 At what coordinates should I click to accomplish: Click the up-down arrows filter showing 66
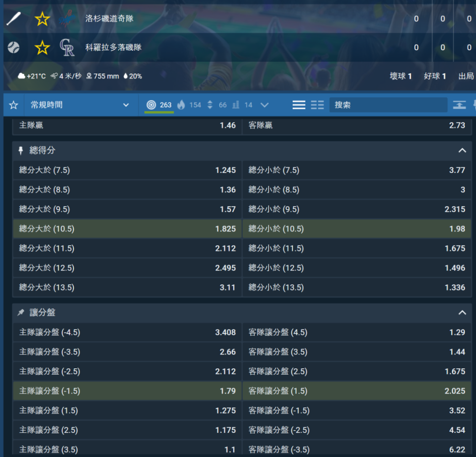pyautogui.click(x=216, y=105)
